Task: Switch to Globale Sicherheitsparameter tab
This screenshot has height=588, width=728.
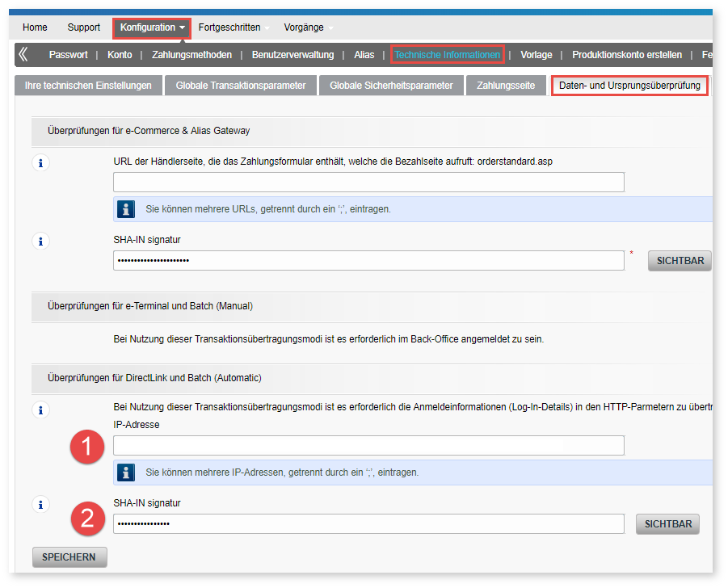Action: pos(391,86)
